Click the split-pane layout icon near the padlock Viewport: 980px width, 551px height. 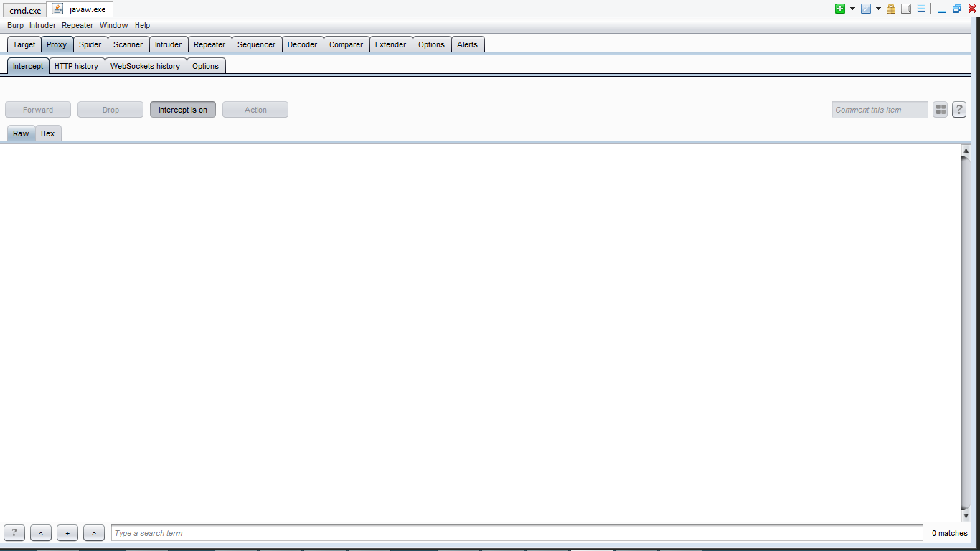tap(906, 9)
